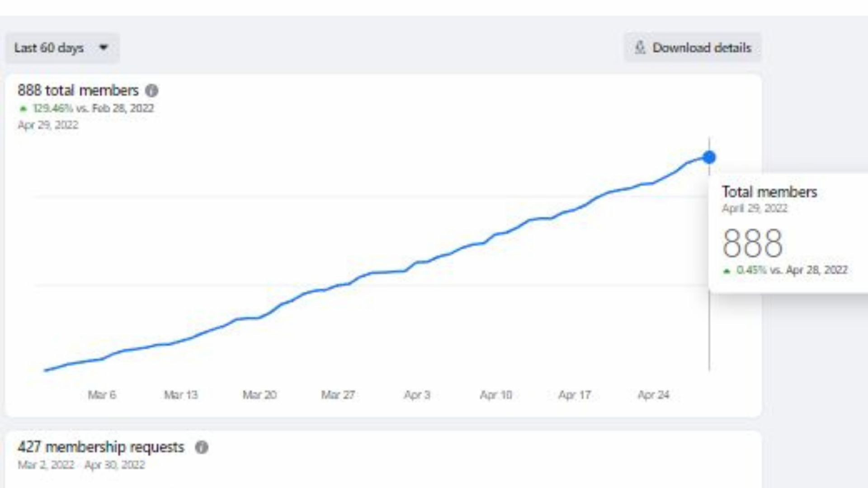Click the Apr 10 label on chart axis

496,395
